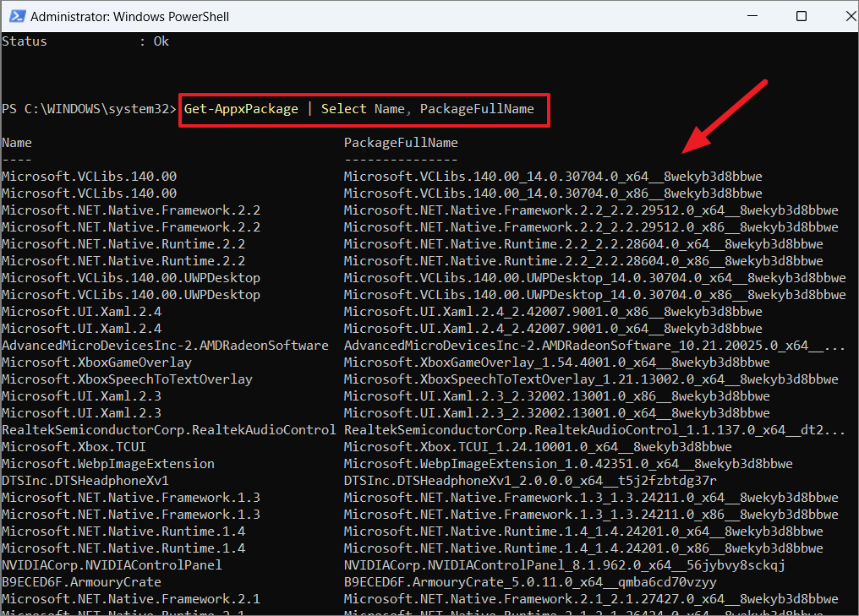
Task: Click Microsoft.UI.Xaml.2.4 x64 full package name
Action: (x=553, y=329)
